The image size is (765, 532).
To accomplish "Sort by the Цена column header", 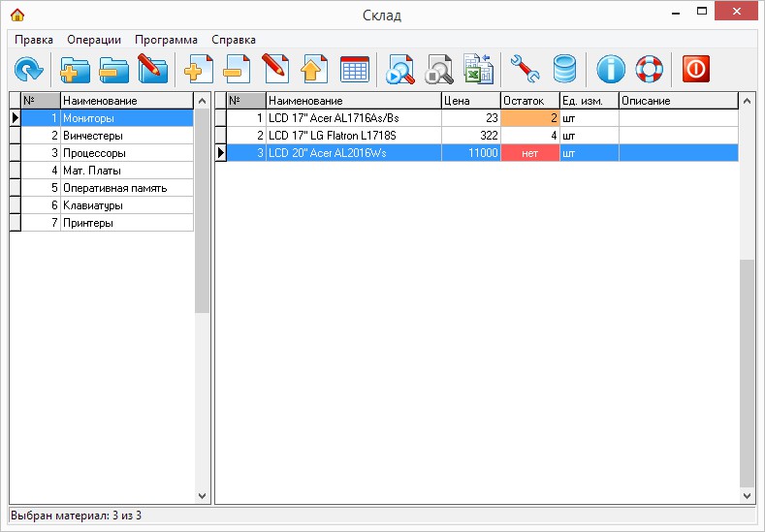I will pos(471,101).
